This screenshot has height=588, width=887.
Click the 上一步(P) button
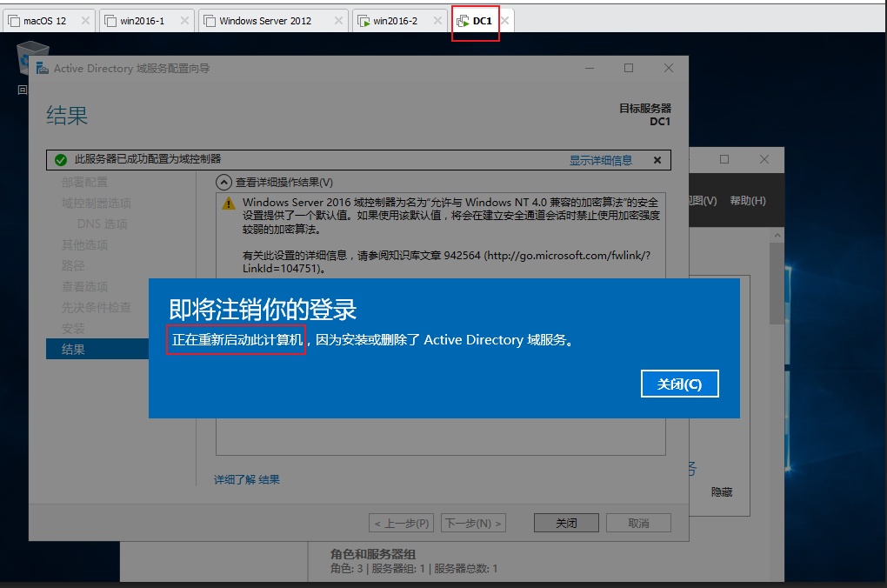[x=401, y=523]
